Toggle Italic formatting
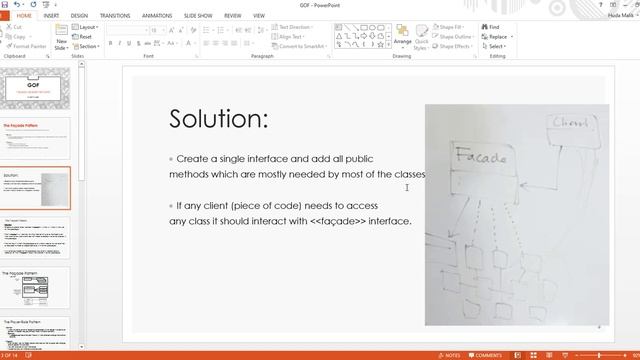Screen dimensions: 640x360 tap(120, 43)
